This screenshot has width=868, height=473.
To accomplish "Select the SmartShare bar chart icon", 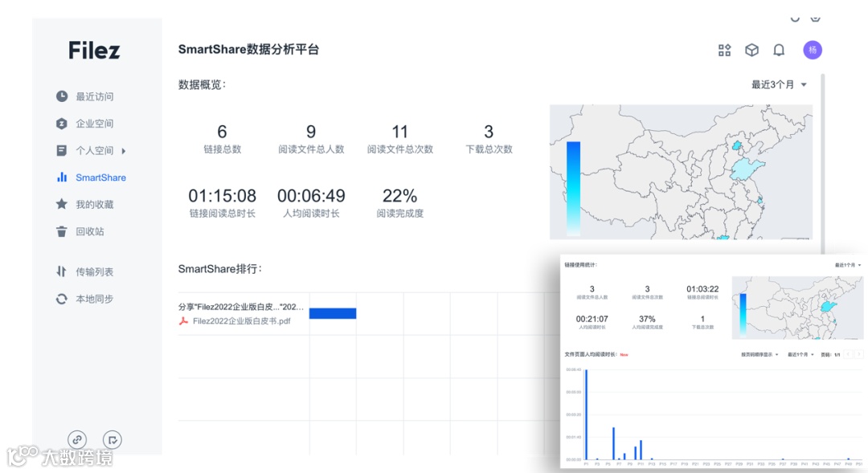I will click(61, 177).
